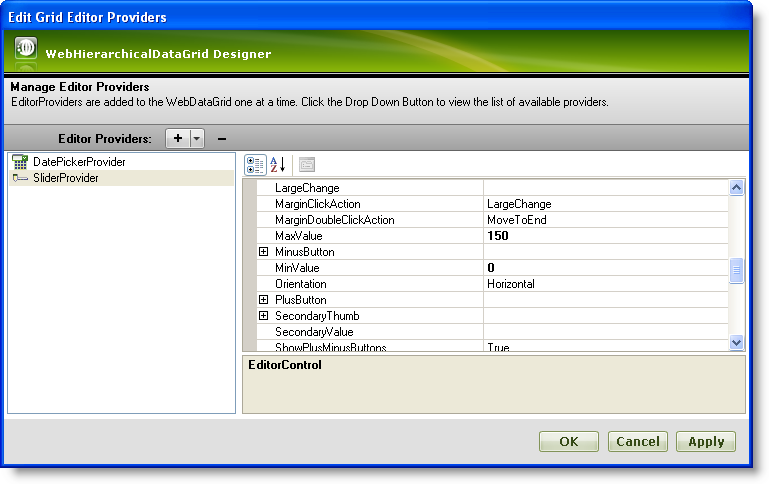
Task: Click the Cancel button
Action: point(638,441)
